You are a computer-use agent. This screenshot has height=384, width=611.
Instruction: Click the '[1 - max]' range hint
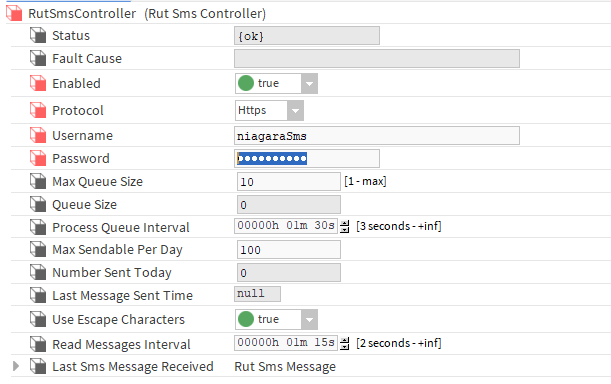pos(365,181)
